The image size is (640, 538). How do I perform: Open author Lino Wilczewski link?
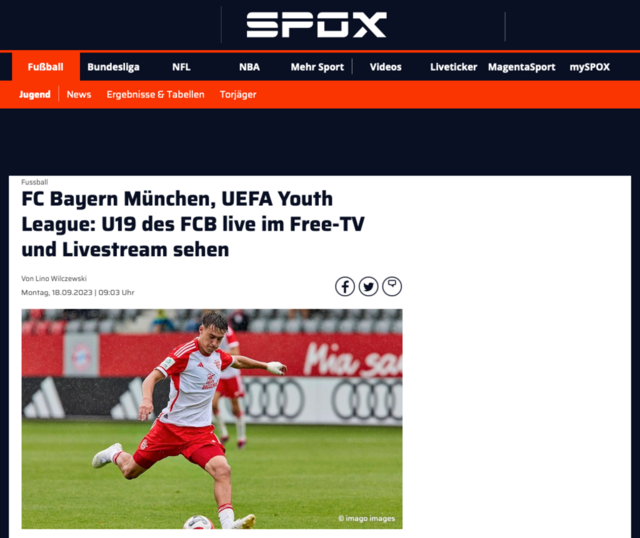click(x=61, y=278)
